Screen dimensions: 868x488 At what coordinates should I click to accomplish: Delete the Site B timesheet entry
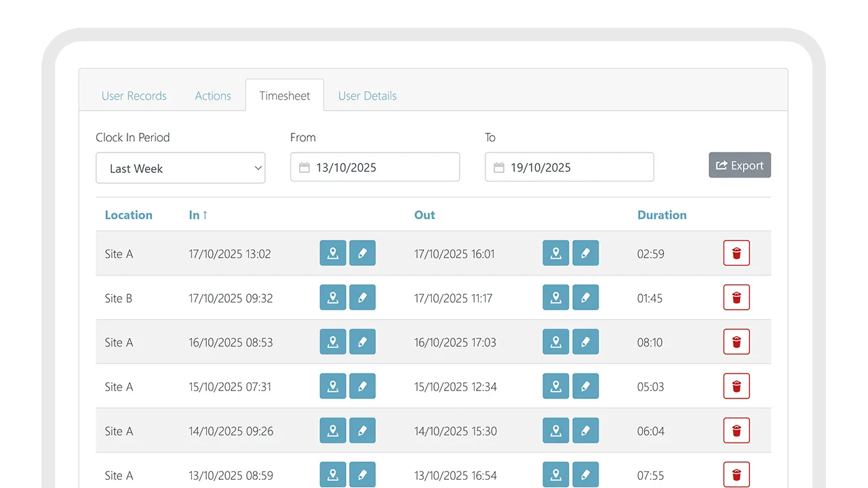(x=736, y=297)
